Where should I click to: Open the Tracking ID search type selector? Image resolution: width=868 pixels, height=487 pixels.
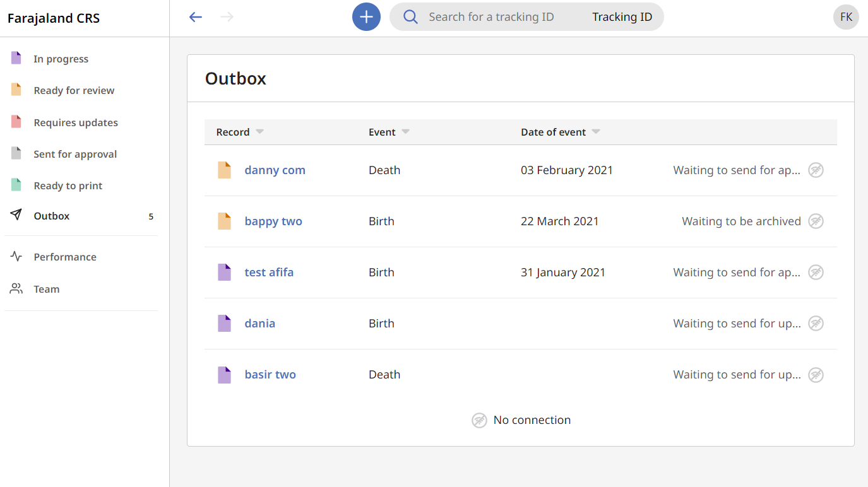[622, 16]
